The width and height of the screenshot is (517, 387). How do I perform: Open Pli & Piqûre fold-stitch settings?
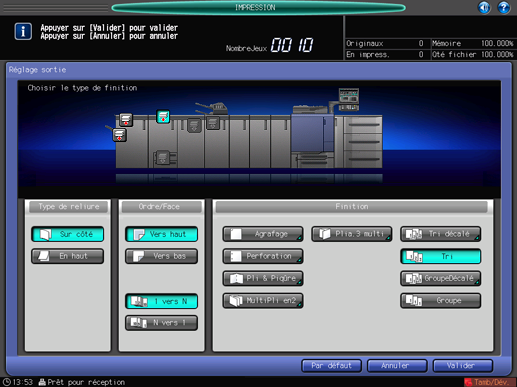point(263,278)
